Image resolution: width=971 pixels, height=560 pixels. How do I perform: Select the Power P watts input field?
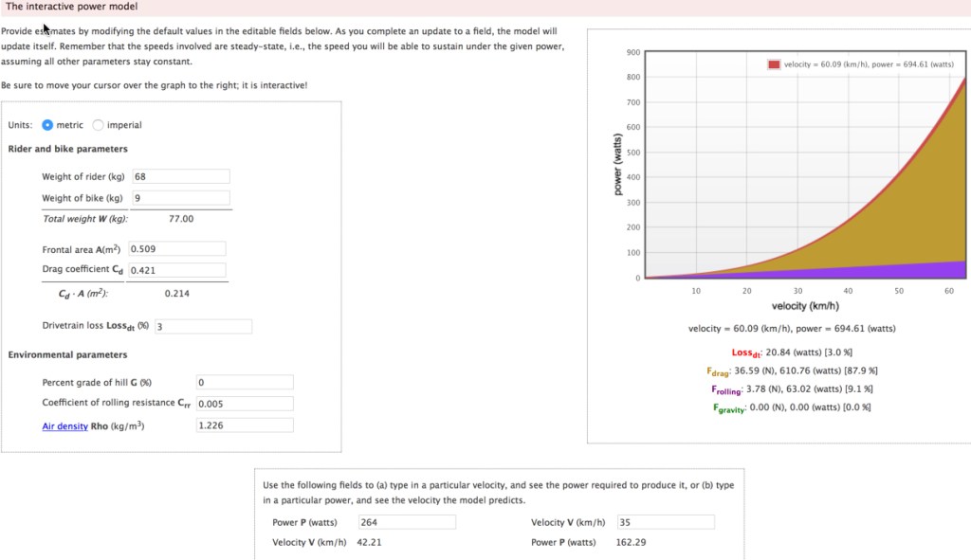(x=407, y=521)
